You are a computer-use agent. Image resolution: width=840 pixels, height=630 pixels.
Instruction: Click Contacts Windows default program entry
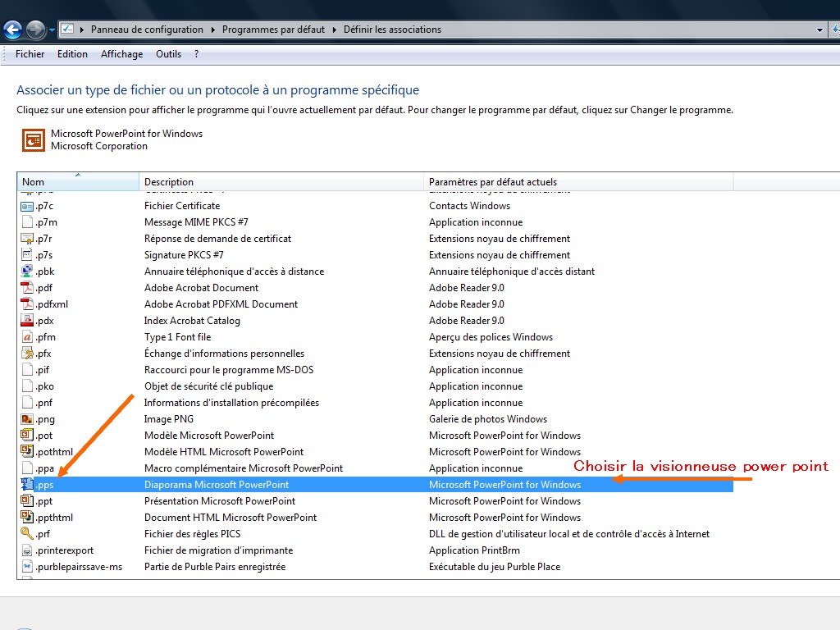point(469,206)
